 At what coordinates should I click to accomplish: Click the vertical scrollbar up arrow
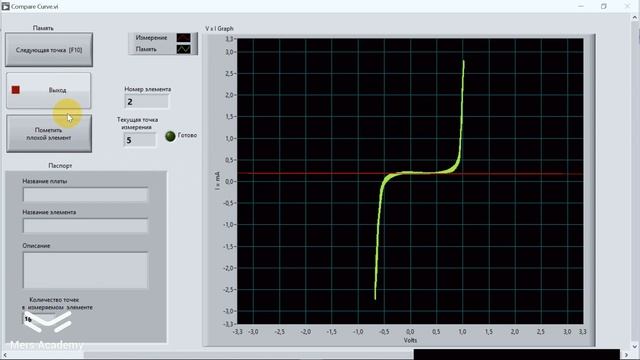(x=635, y=18)
